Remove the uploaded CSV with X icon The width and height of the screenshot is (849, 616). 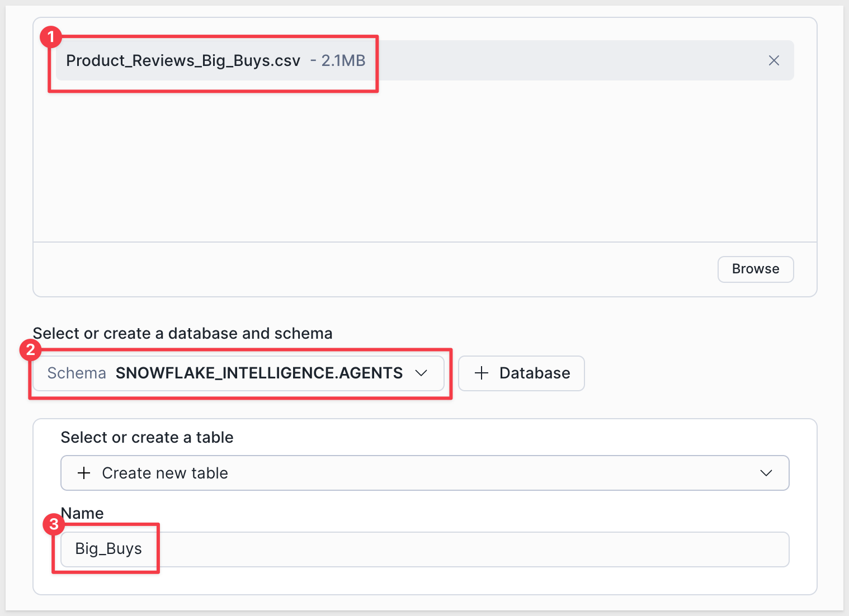[773, 60]
